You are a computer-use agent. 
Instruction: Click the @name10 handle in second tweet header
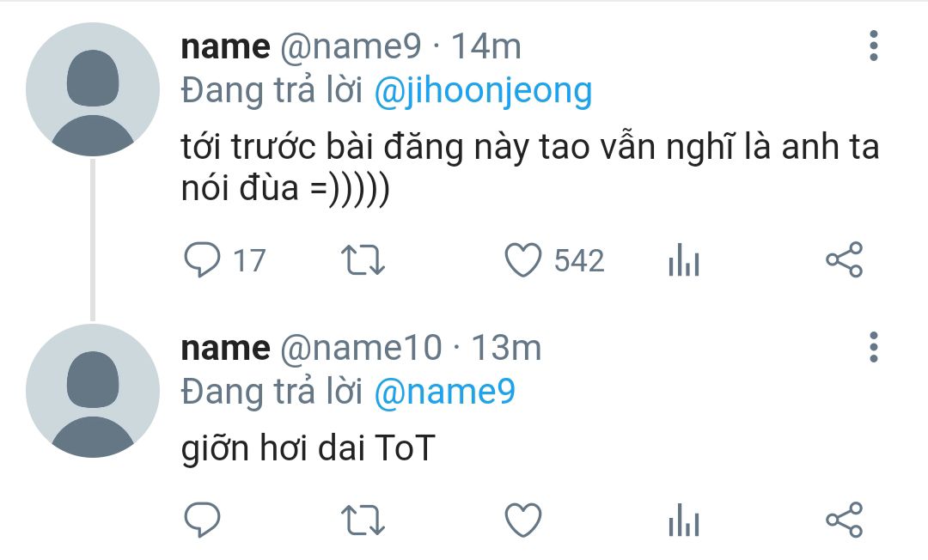(x=361, y=348)
